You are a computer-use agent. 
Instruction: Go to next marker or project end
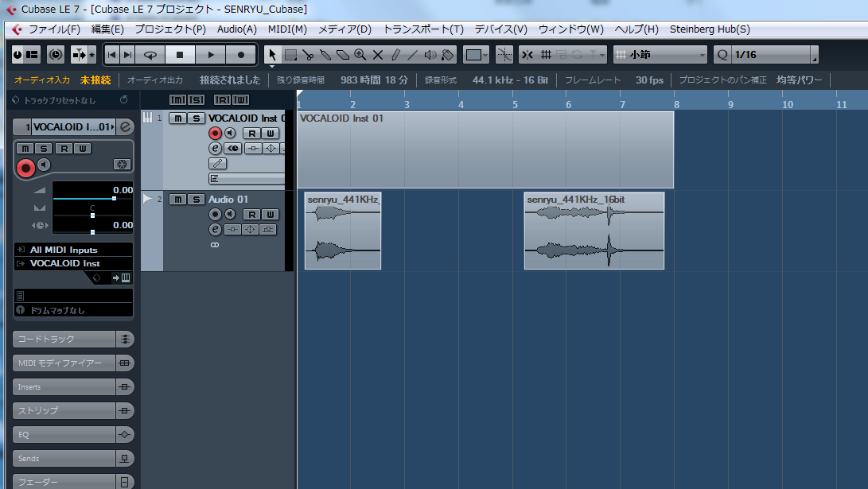[x=128, y=55]
